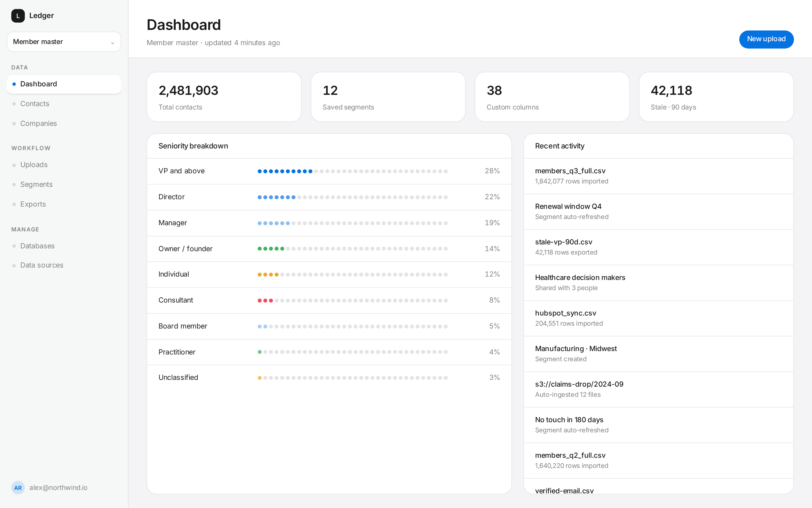Open hubspot_sync.csv activity entry
This screenshot has height=508, width=812.
click(x=658, y=319)
